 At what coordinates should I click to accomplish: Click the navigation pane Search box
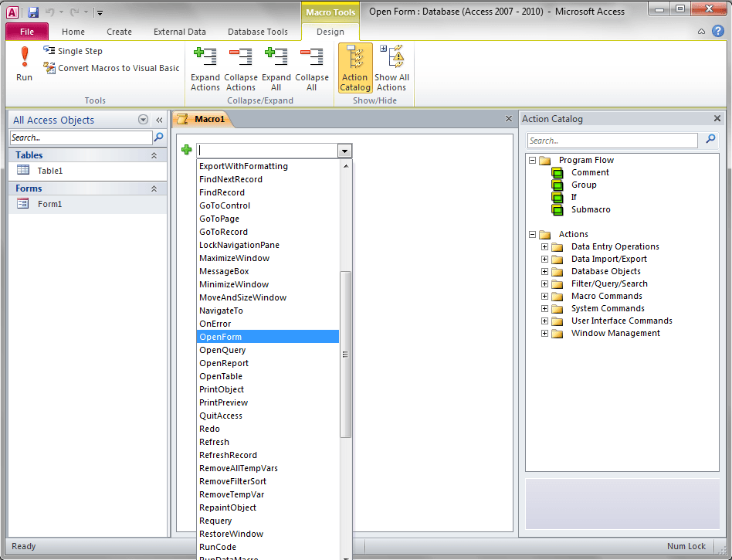coord(81,137)
